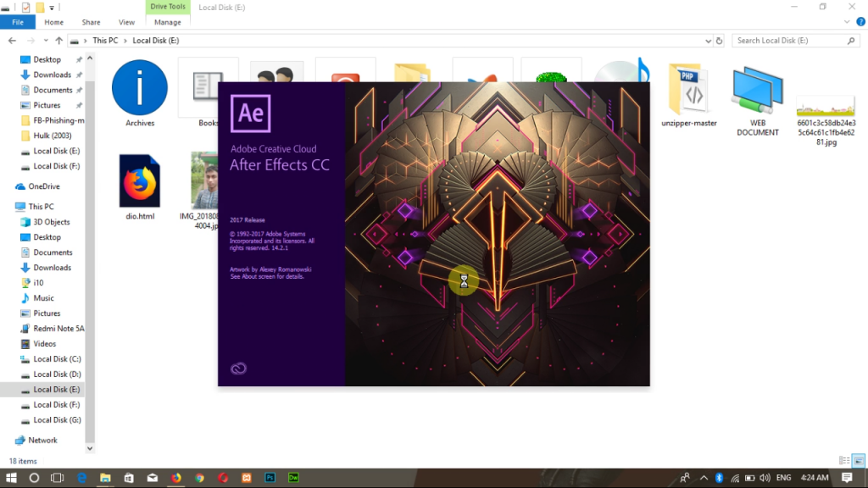Open the Windows Start menu
This screenshot has height=488, width=868.
(11, 478)
